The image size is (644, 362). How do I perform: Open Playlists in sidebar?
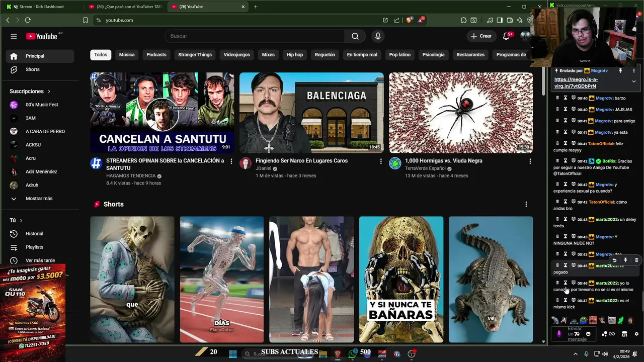click(40, 247)
